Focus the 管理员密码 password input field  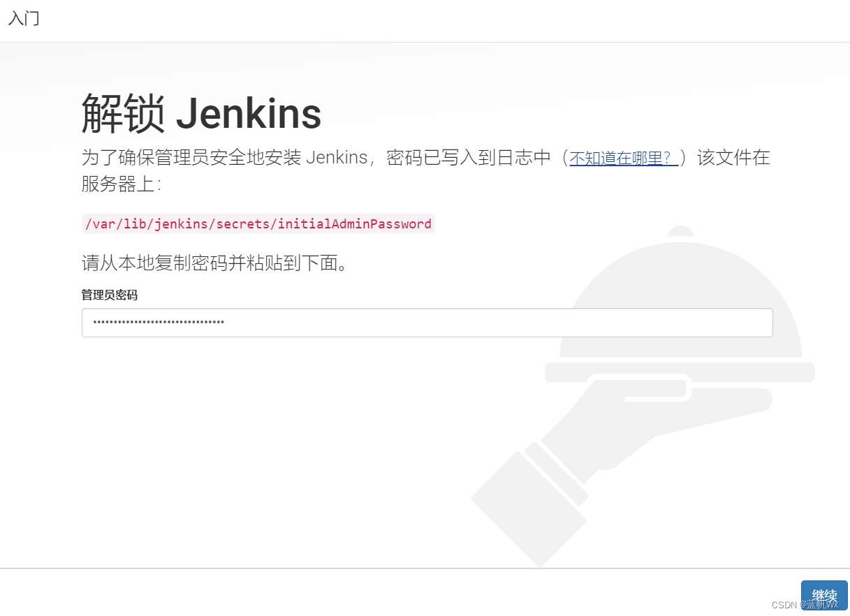[427, 323]
